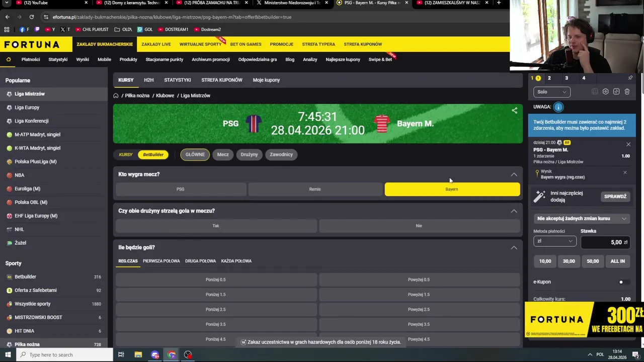Image resolution: width=644 pixels, height=362 pixels.
Task: Click the blue info icon next to UWAGA
Action: click(558, 107)
